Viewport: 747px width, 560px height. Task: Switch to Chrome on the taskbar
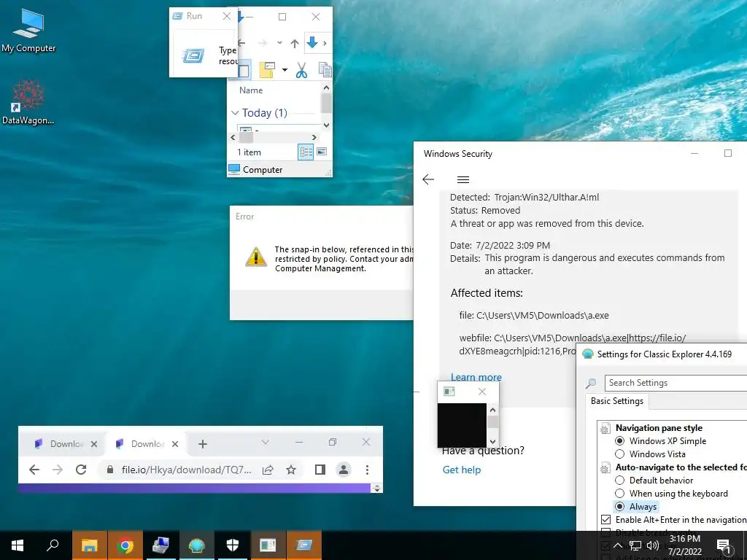pos(125,545)
